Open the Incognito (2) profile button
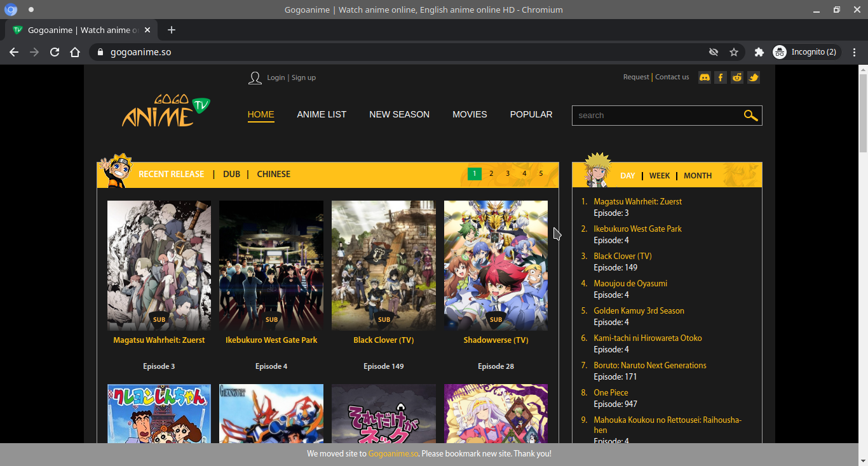Viewport: 868px width, 466px height. coord(806,52)
